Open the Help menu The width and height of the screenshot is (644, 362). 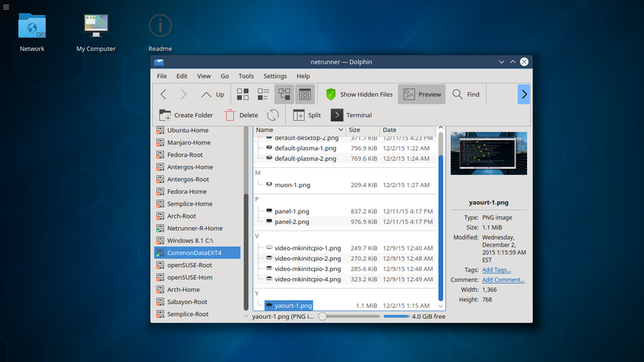point(303,76)
